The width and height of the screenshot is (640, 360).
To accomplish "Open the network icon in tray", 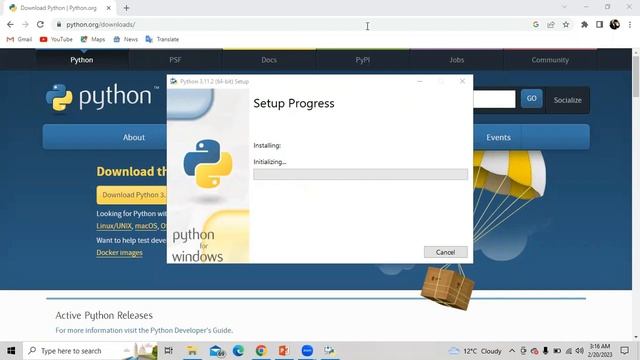I will [569, 351].
